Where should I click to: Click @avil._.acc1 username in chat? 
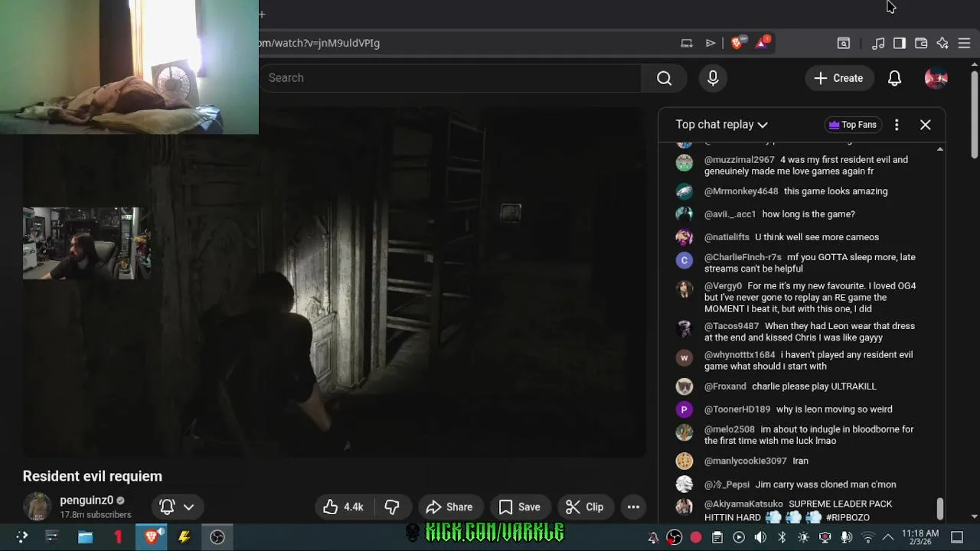coord(730,214)
